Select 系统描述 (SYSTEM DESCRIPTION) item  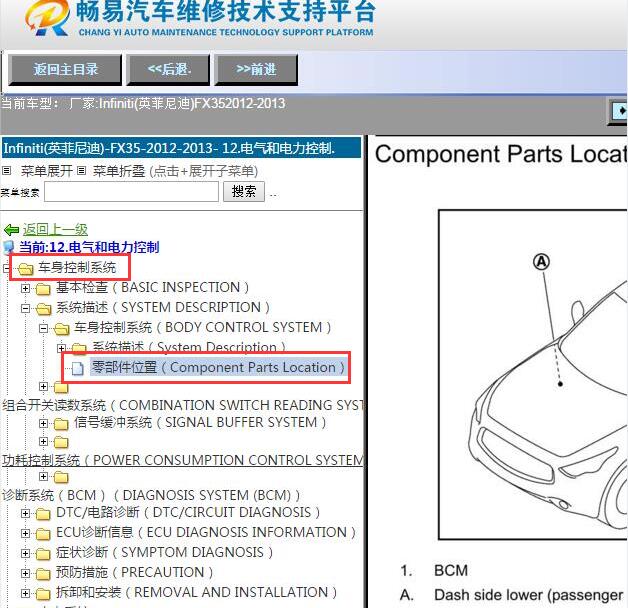coord(163,307)
